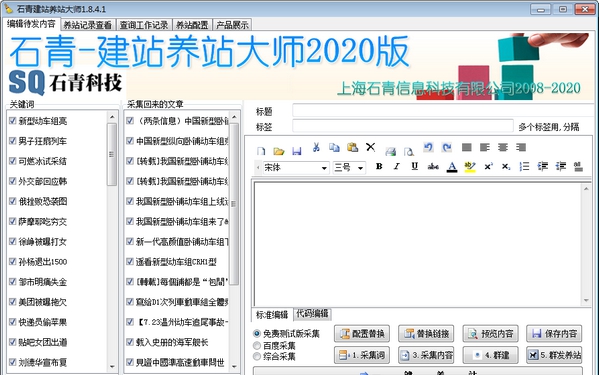Switch to 养站记录查看 tab

click(87, 25)
